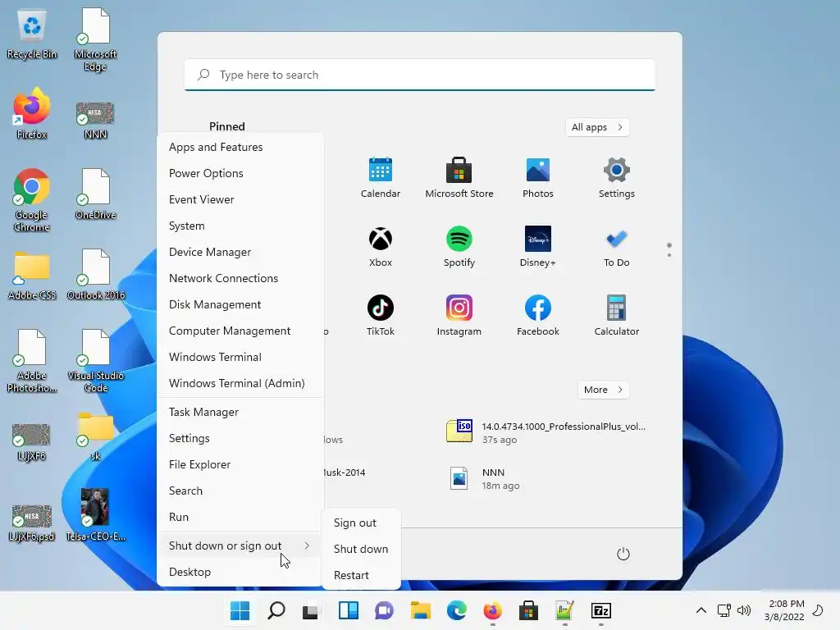Launch the To Do app
Viewport: 840px width, 630px height.
coord(617,247)
